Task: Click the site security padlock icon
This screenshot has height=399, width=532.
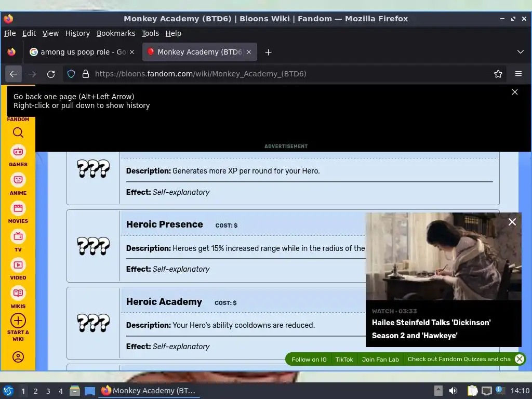Action: click(86, 74)
